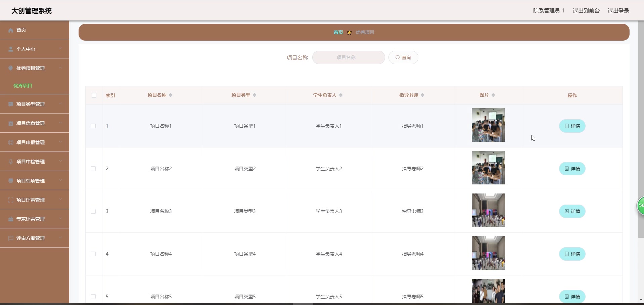Image resolution: width=644 pixels, height=305 pixels.
Task: Click the 优秀项目管理 sidebar icon
Action: pyautogui.click(x=10, y=68)
